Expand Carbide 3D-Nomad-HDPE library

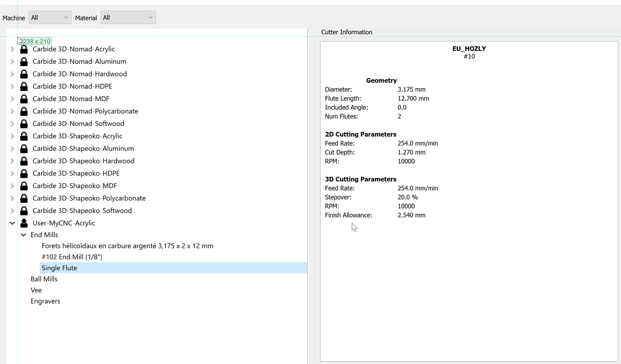[x=12, y=86]
